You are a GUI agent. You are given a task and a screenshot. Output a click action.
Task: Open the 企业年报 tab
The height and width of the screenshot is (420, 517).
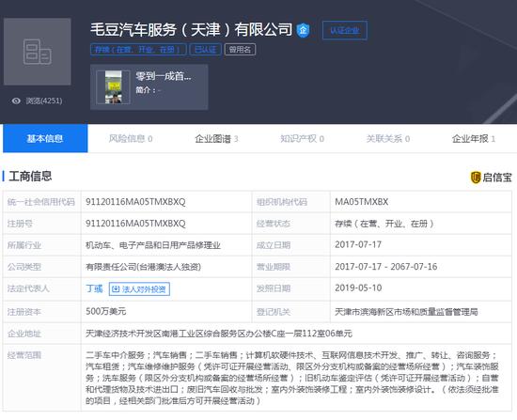click(x=474, y=138)
